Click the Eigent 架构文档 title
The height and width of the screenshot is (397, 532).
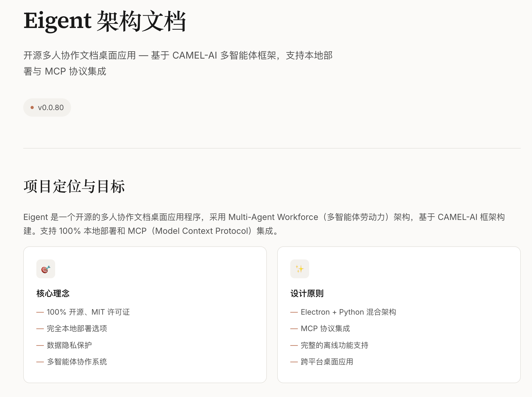(105, 21)
